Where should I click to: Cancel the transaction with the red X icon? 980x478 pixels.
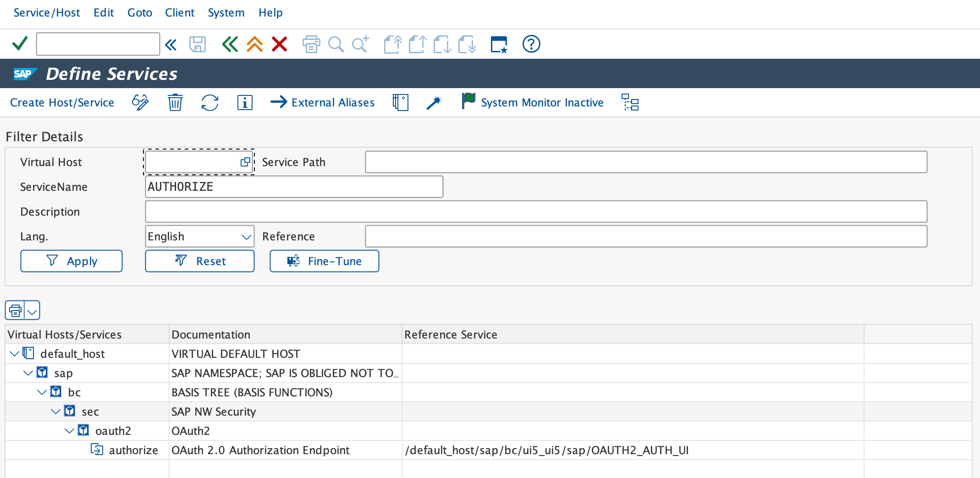(x=279, y=44)
